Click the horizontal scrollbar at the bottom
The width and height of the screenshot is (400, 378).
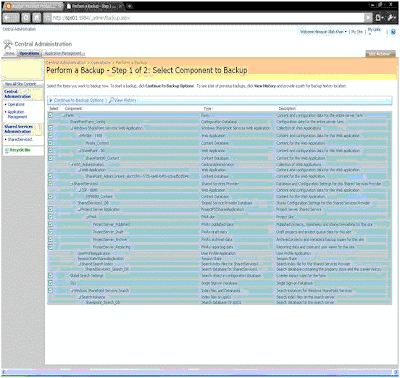click(200, 371)
